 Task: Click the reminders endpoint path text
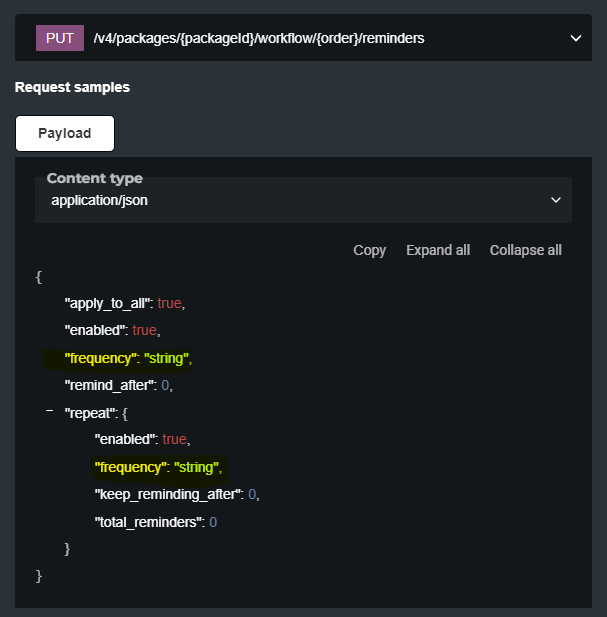coord(258,38)
